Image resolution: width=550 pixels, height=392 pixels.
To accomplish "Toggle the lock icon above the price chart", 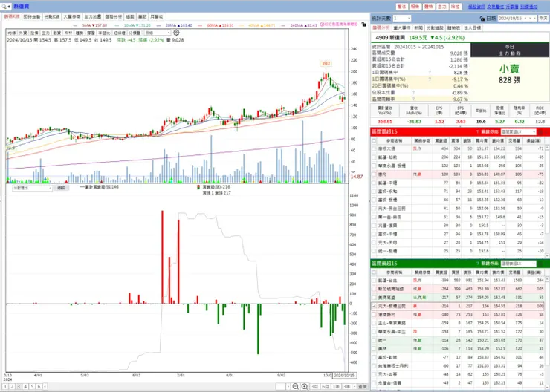I will pyautogui.click(x=363, y=24).
